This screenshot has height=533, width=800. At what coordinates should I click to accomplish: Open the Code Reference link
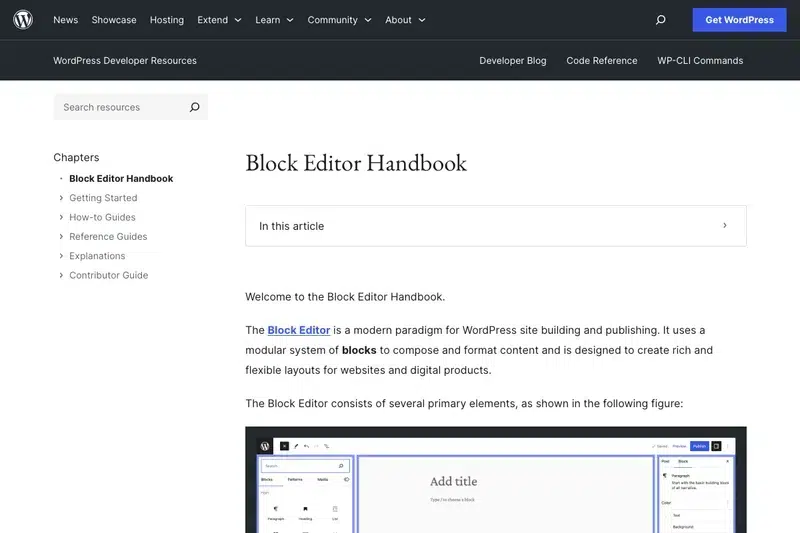point(602,61)
